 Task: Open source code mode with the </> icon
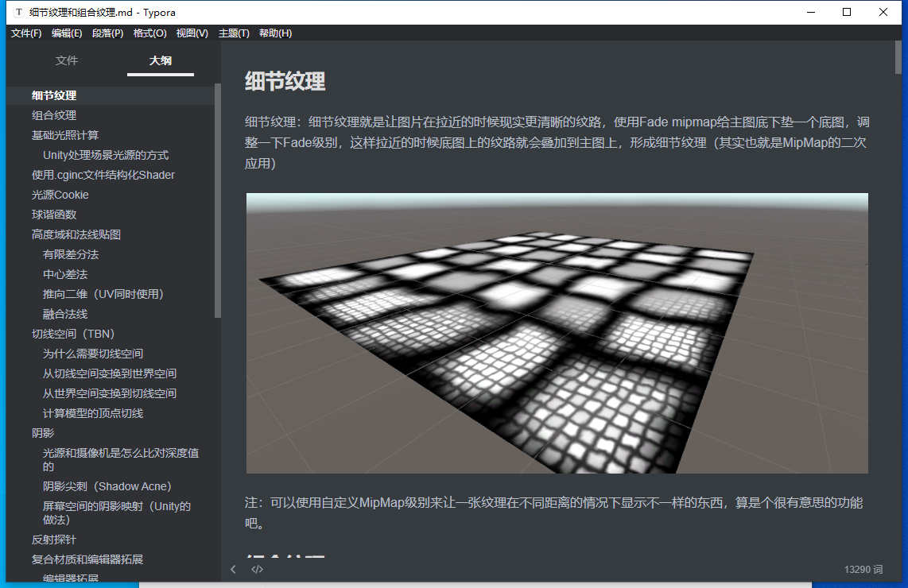point(257,569)
